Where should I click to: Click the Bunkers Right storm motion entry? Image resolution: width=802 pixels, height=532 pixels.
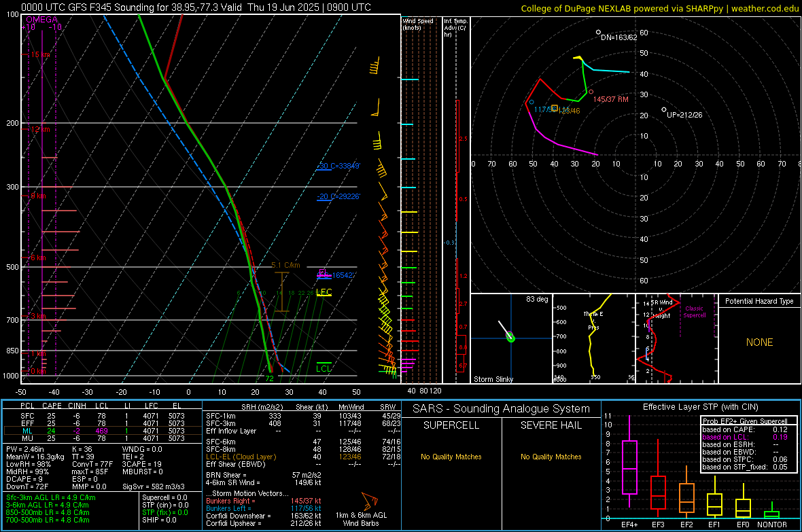point(264,501)
